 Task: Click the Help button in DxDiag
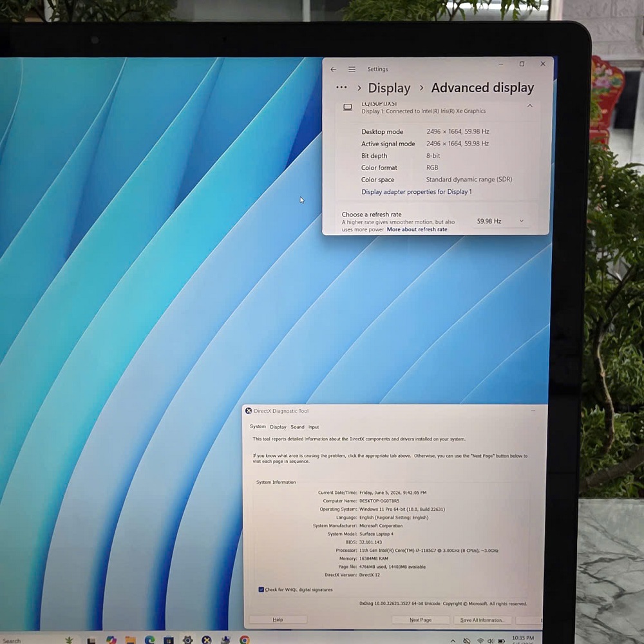pyautogui.click(x=278, y=620)
